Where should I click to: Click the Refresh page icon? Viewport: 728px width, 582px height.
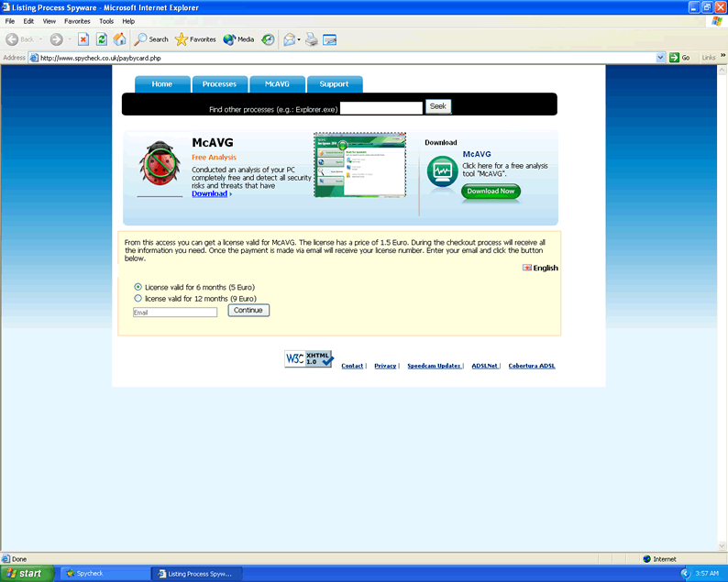(x=101, y=39)
